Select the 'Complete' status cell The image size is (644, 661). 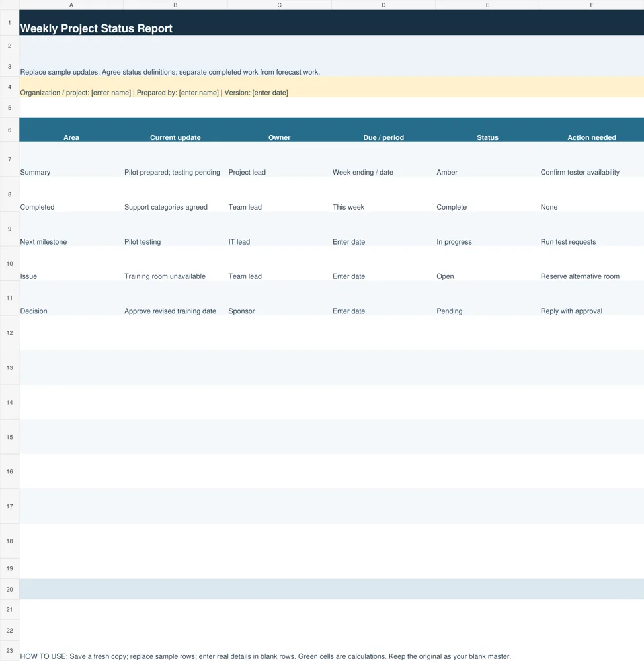coord(487,194)
